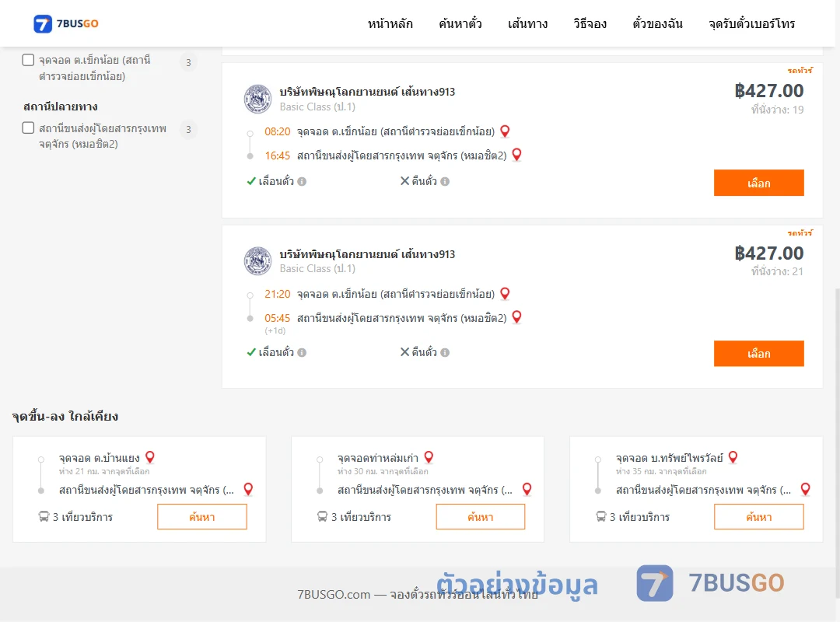Image resolution: width=840 pixels, height=622 pixels.
Task: Click destination pin in ต.บ้านแยง card
Action: 248,489
